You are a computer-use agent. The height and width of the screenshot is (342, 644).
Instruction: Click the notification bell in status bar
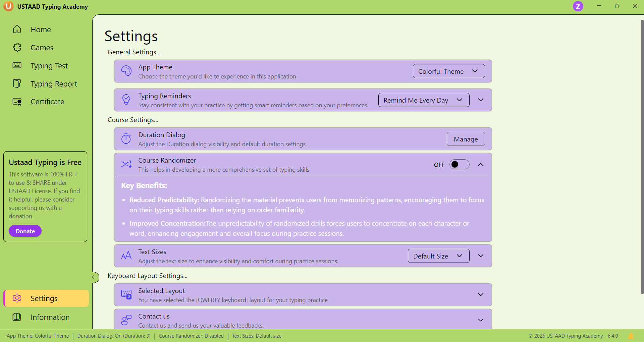631,336
